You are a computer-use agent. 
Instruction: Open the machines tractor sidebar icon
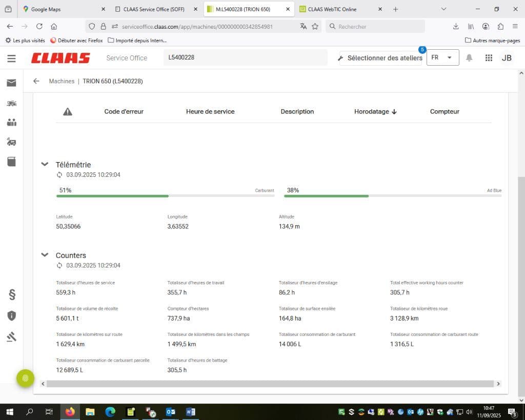pos(11,103)
